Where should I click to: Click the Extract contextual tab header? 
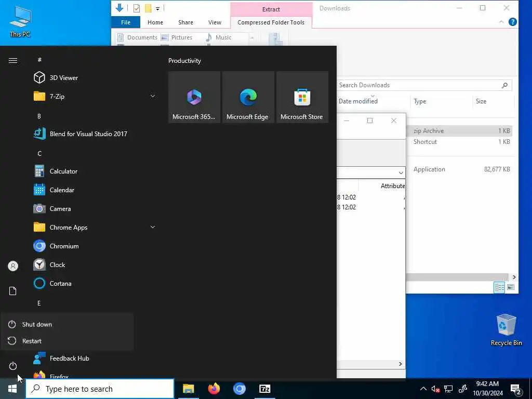click(271, 9)
